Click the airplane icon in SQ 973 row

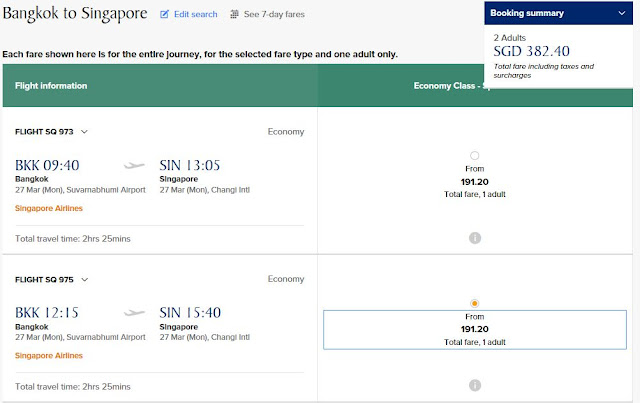click(135, 166)
